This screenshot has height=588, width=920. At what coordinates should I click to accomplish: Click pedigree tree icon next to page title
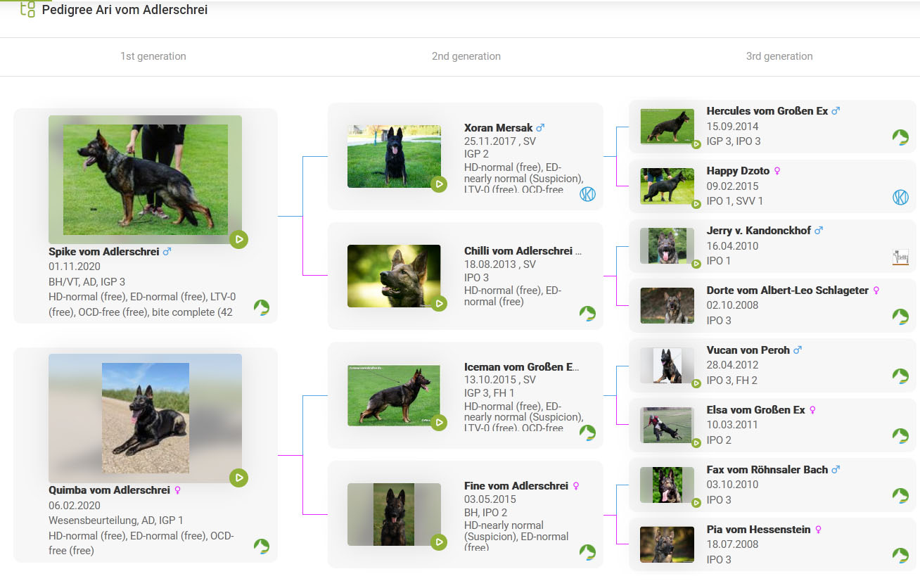tap(27, 10)
